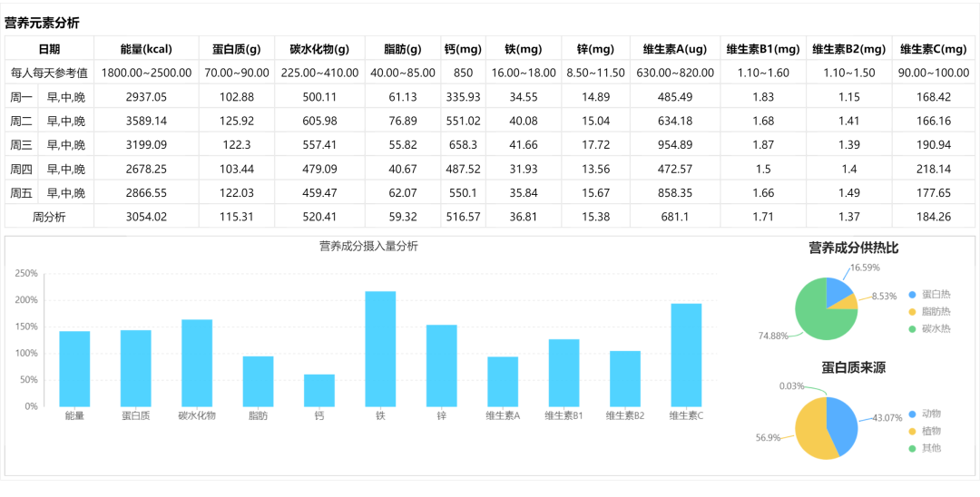Screen dimensions: 980x497
Task: Click the 铁 bar in the chart
Action: tap(380, 348)
